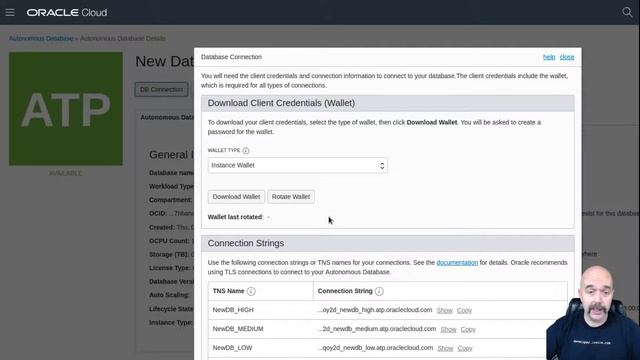Screen dimensions: 640x360
Task: Click the Rotate Wallet button
Action: pyautogui.click(x=291, y=197)
